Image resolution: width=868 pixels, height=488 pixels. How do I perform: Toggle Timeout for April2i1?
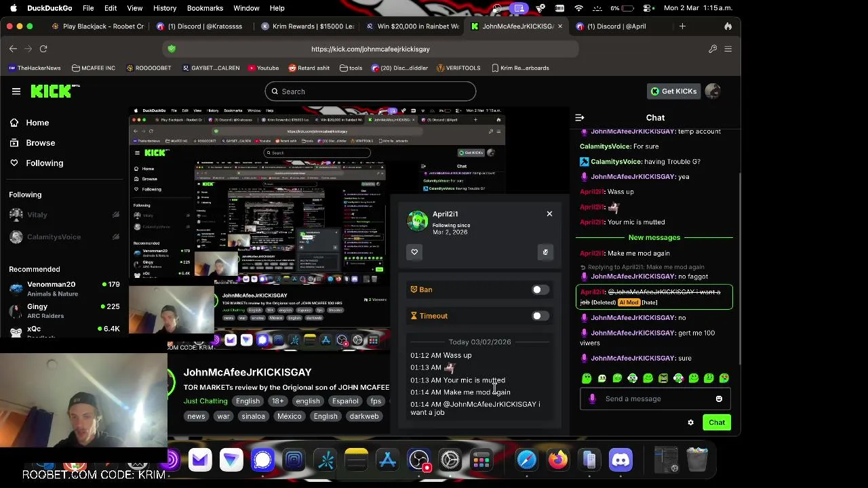pyautogui.click(x=540, y=316)
